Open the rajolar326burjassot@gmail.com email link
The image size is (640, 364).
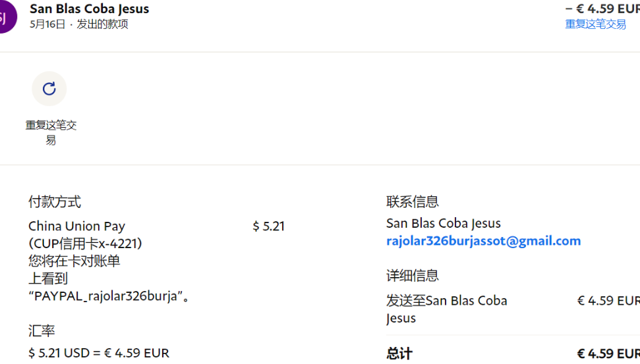coord(483,241)
